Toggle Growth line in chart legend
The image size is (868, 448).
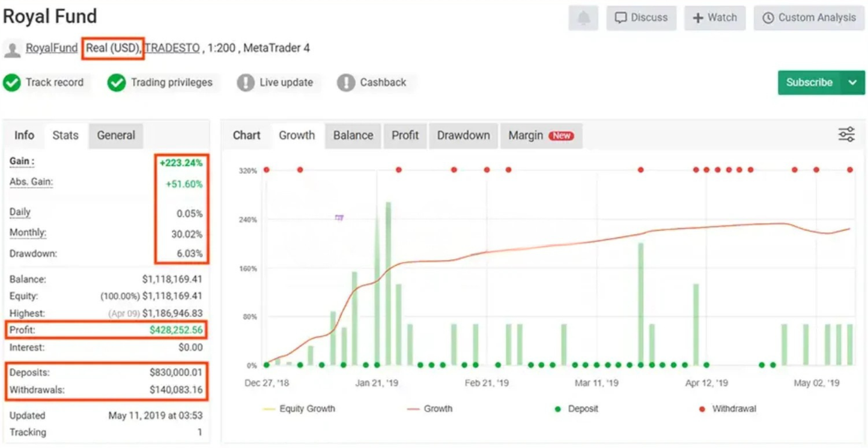coord(429,409)
